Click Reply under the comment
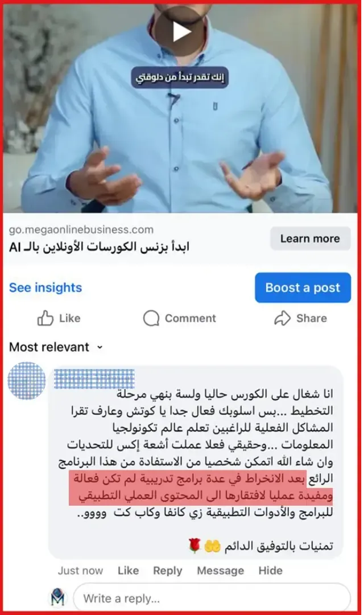 tap(168, 570)
